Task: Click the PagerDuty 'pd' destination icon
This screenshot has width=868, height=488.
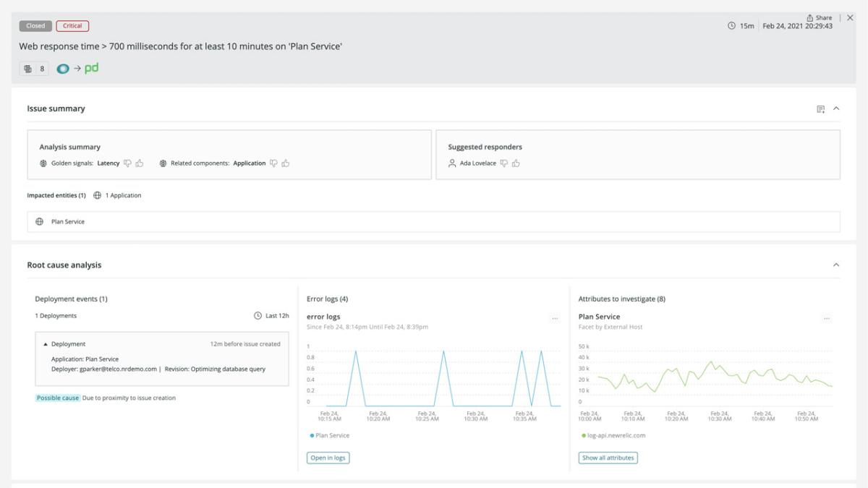Action: (91, 68)
